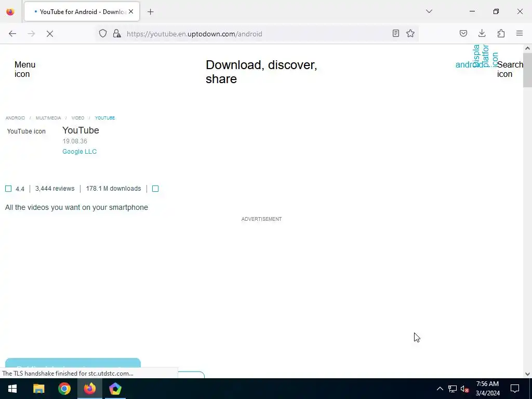This screenshot has width=532, height=399.
Task: Open the Windows notification center
Action: pos(515,389)
